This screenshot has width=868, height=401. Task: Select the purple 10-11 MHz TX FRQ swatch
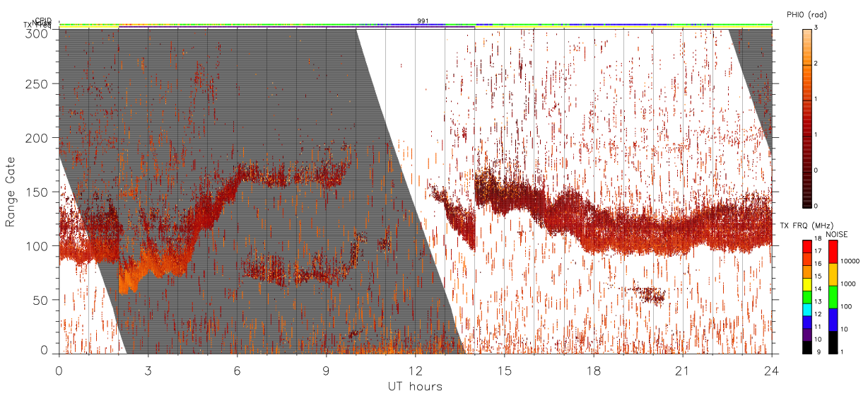coord(807,334)
